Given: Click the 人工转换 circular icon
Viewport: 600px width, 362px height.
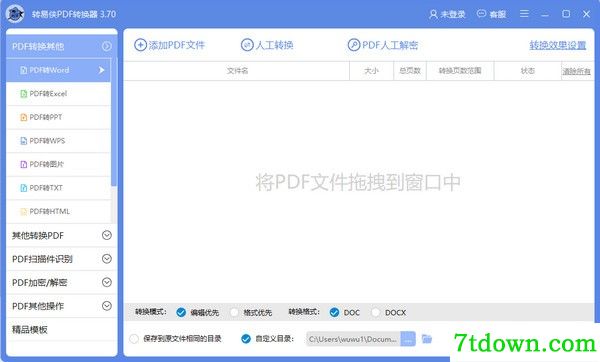Looking at the screenshot, I should coord(247,45).
